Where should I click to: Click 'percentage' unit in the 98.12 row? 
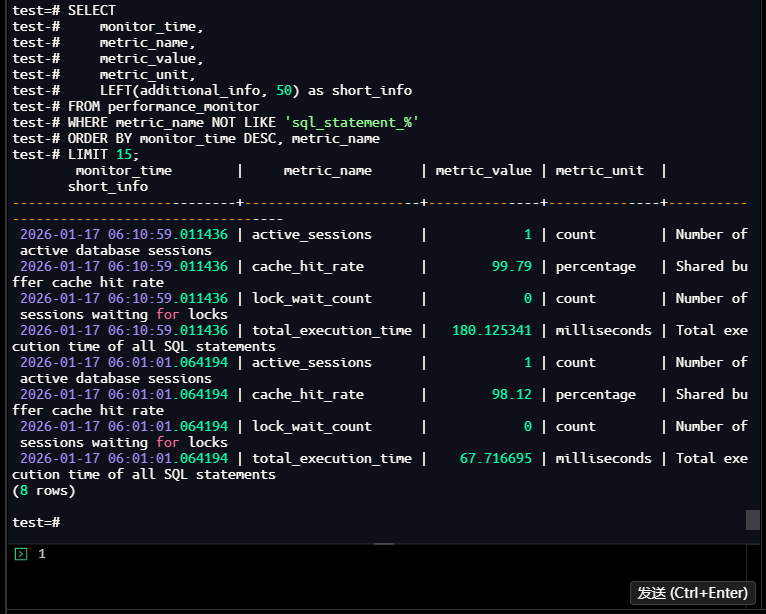click(596, 394)
